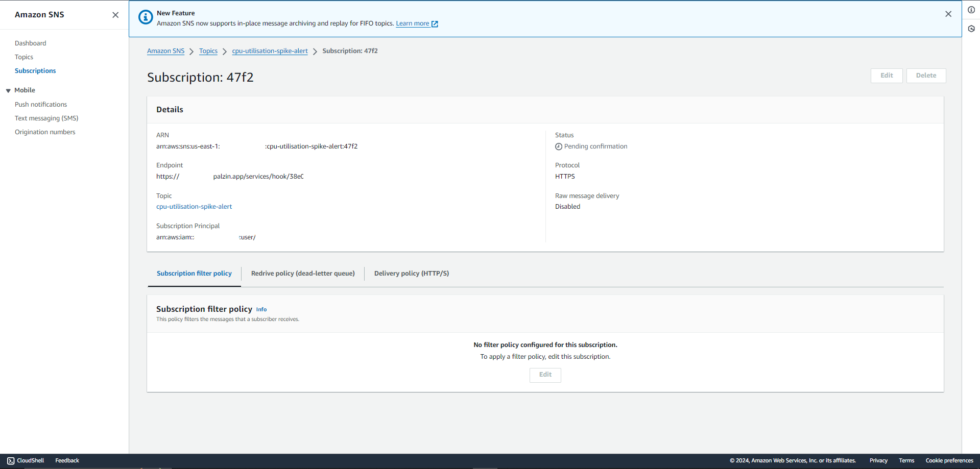980x469 pixels.
Task: Switch to Delivery policy (HTTP/S) tab
Action: click(412, 274)
